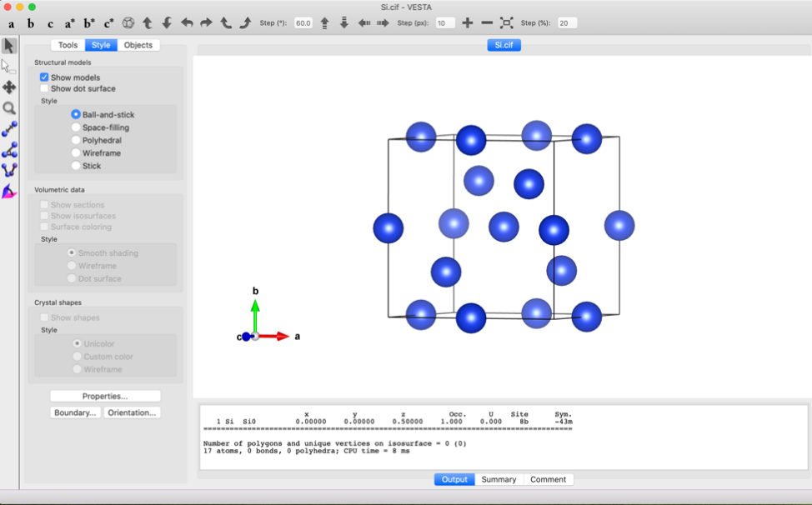Uncheck Show models checkbox
This screenshot has height=505, width=812.
[44, 77]
